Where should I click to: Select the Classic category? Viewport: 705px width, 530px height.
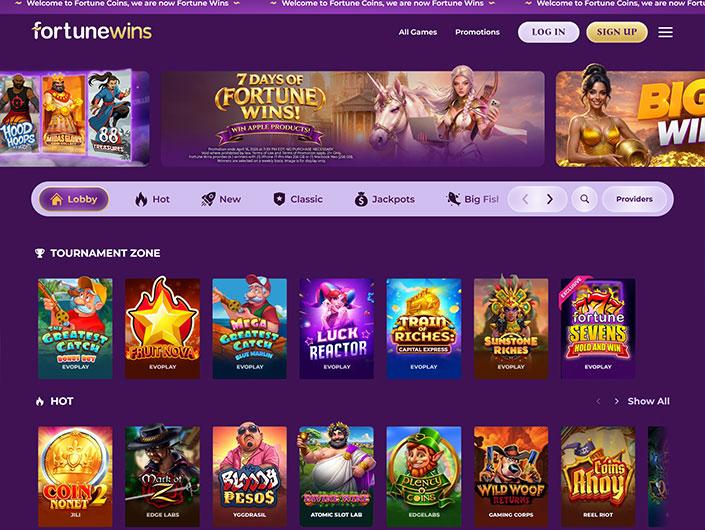point(298,199)
